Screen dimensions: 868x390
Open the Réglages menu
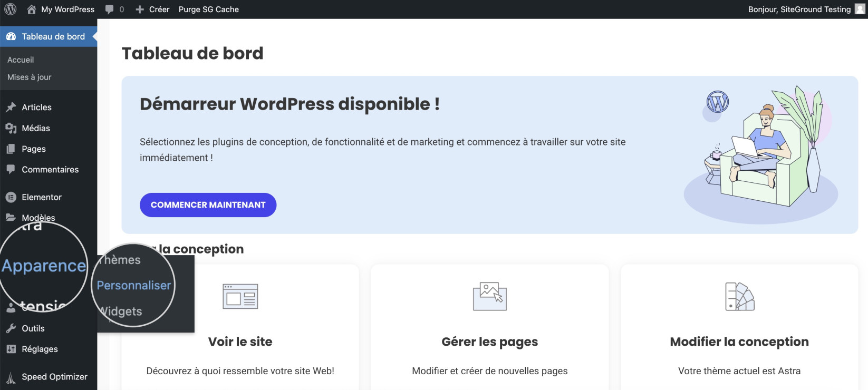[x=40, y=349]
